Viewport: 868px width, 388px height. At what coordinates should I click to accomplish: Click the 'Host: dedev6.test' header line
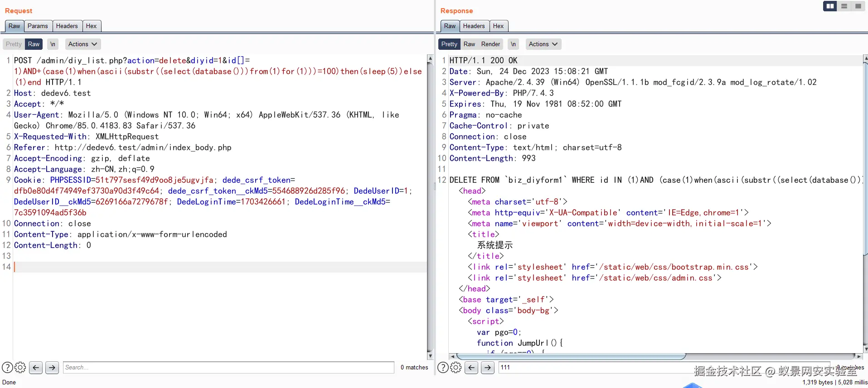click(52, 93)
